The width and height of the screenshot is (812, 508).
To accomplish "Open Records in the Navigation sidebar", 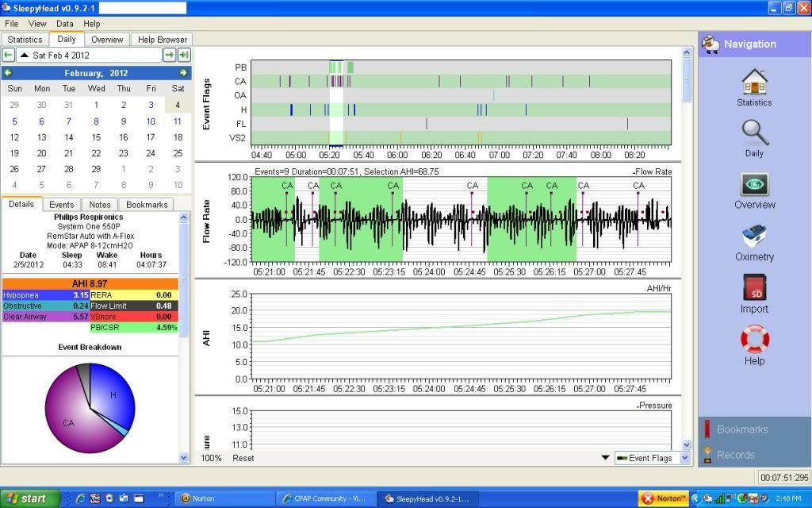I will 735,455.
